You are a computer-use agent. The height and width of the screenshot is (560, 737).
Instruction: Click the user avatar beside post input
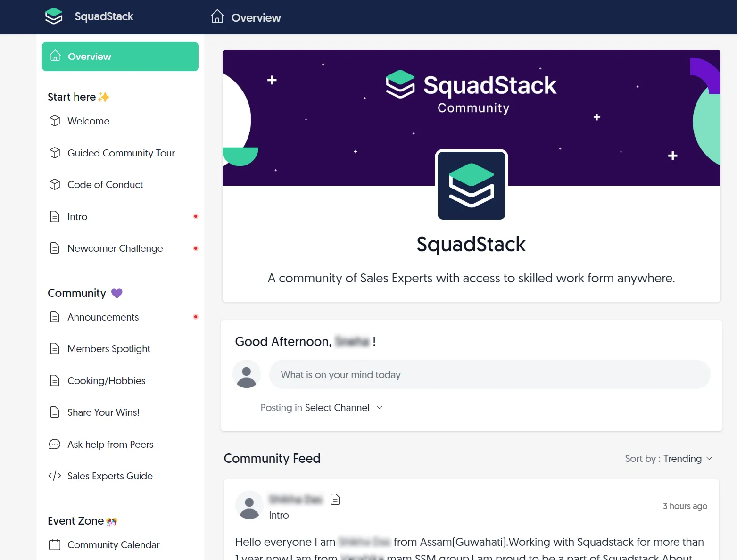tap(247, 374)
